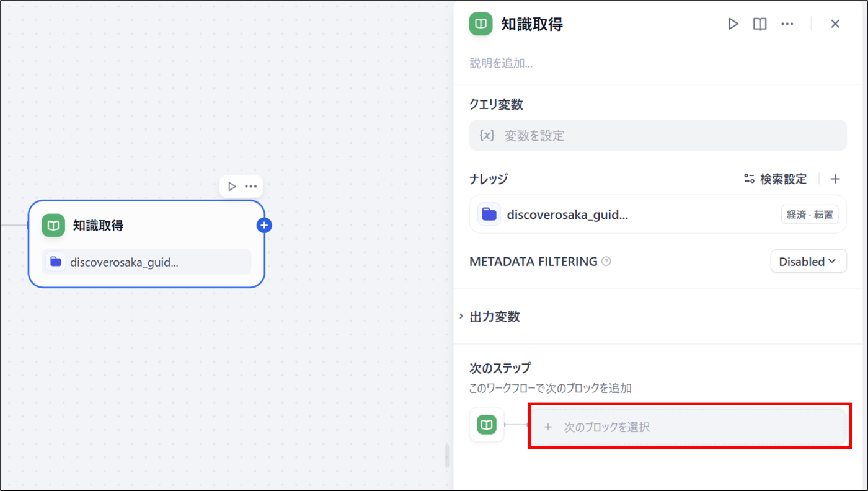Viewport: 868px width, 491px height.
Task: Click 次のブロックを選択 to add next block
Action: (x=687, y=427)
